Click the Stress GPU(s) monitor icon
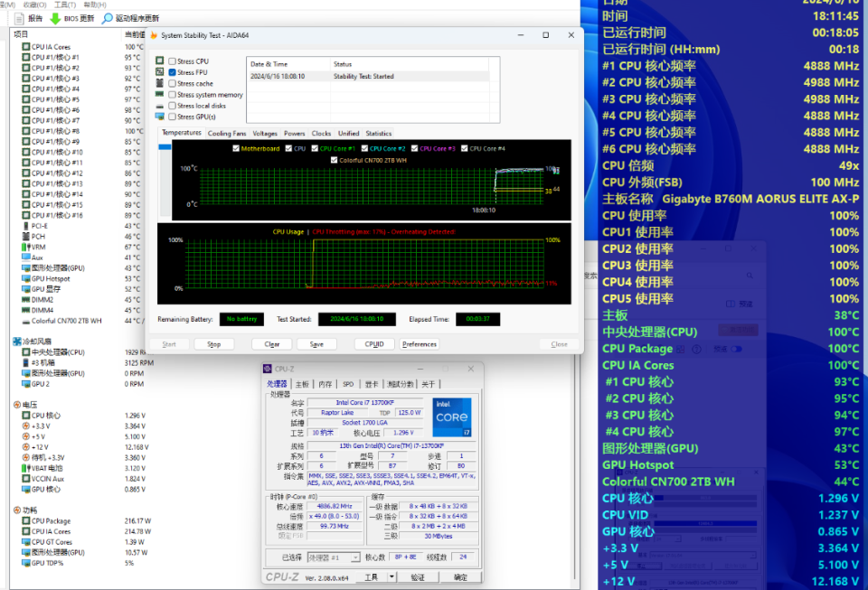Image resolution: width=868 pixels, height=590 pixels. [160, 117]
